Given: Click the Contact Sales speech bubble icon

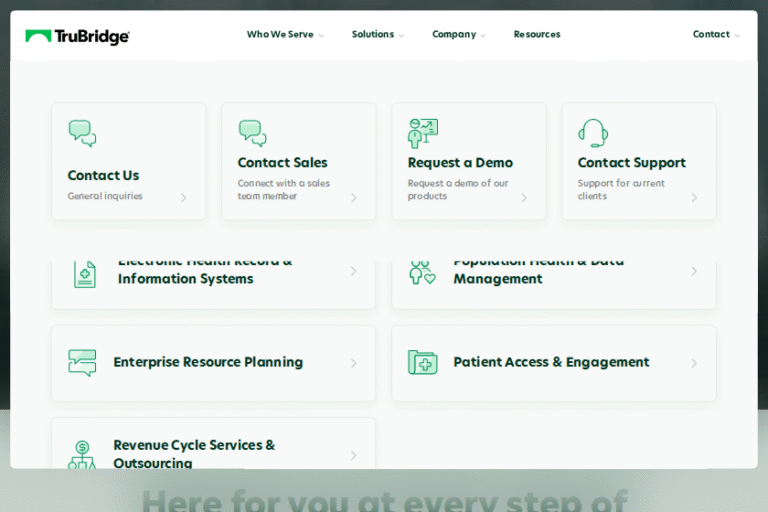Looking at the screenshot, I should coord(252,133).
